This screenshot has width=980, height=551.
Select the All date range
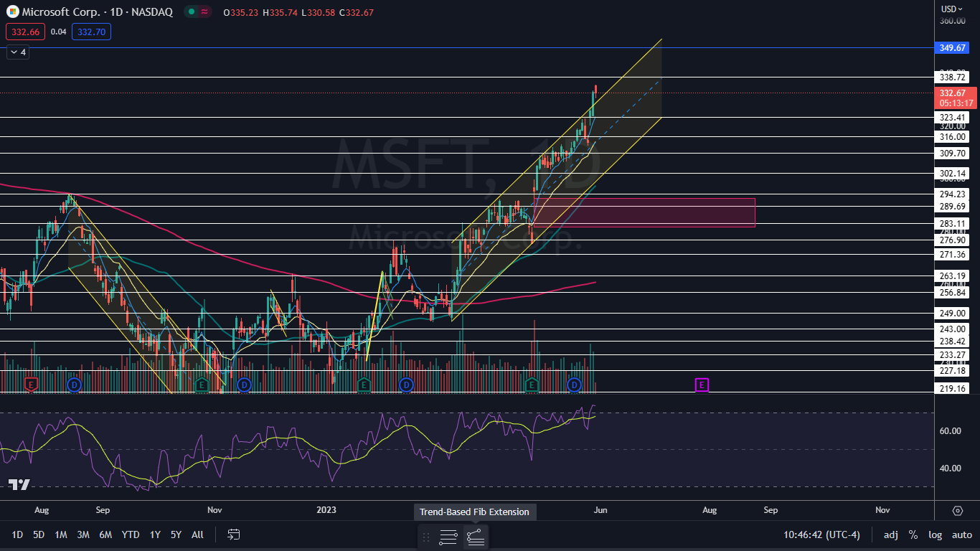(197, 534)
